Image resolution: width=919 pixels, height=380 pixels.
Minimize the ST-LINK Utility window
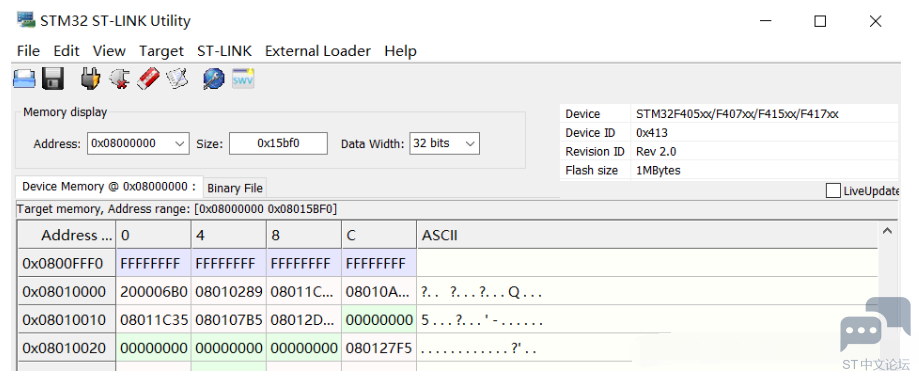click(765, 21)
